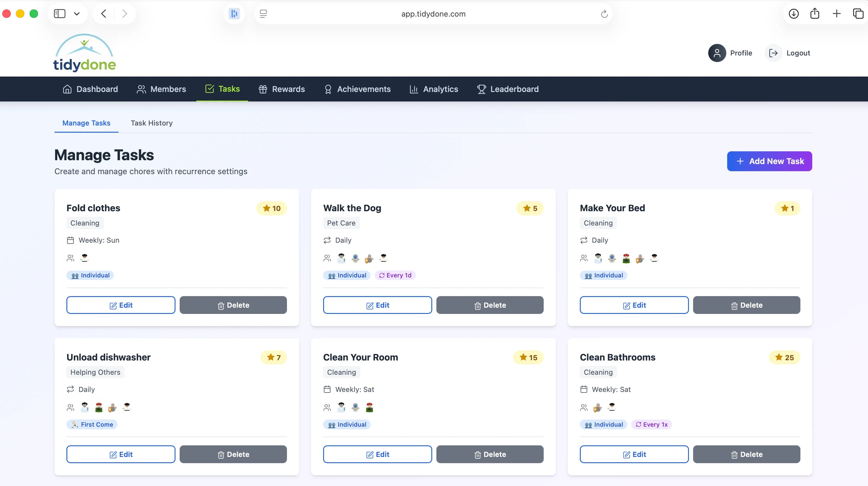Open the Rewards nav item
868x486 pixels.
282,89
